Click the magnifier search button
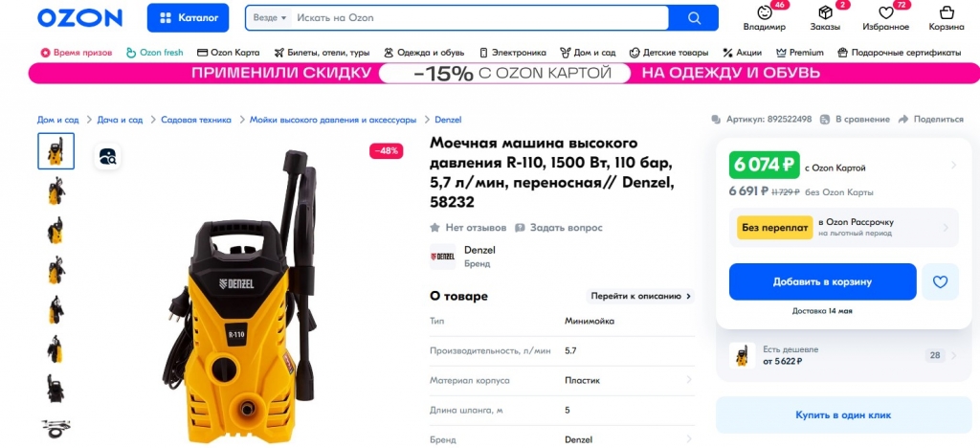This screenshot has height=448, width=980. click(x=694, y=18)
